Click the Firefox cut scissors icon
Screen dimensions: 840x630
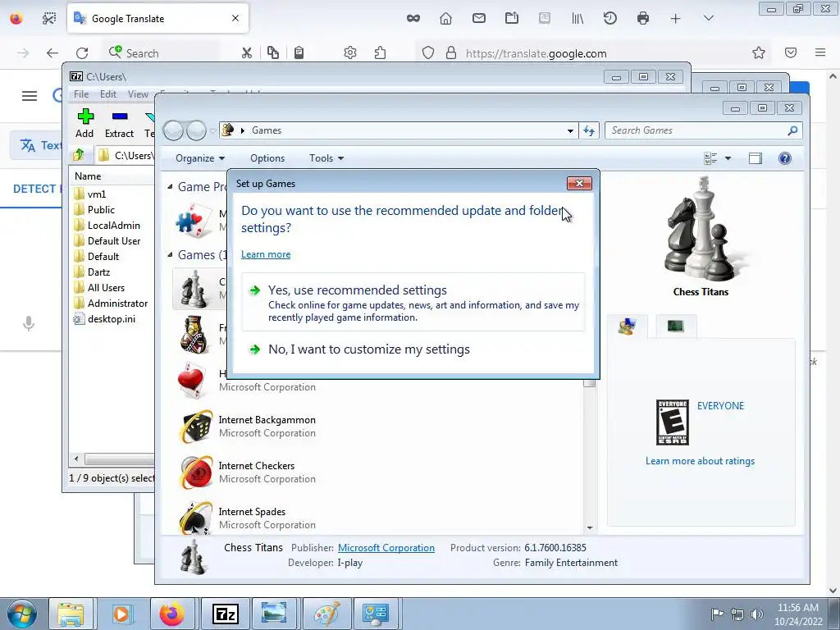246,53
